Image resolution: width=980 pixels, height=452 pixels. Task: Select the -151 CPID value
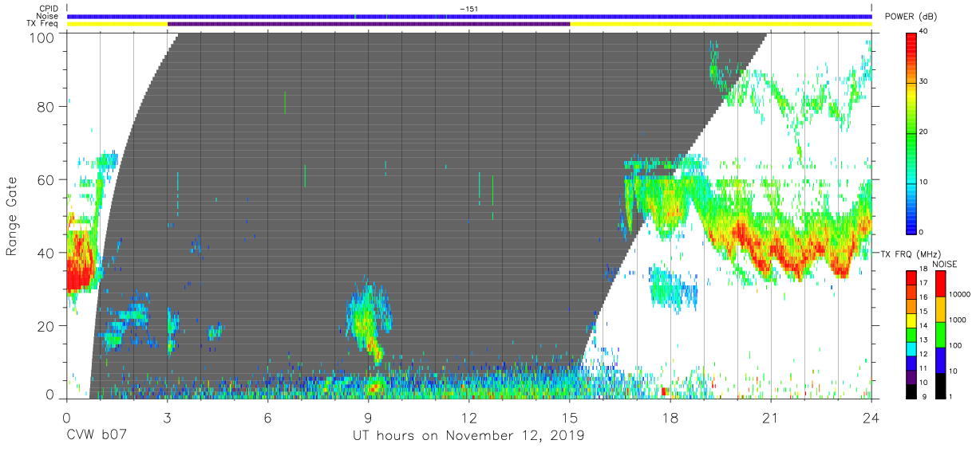pos(469,9)
